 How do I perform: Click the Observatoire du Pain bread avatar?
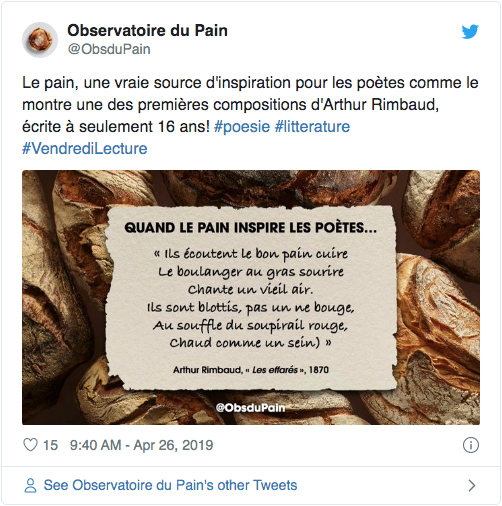[x=40, y=40]
